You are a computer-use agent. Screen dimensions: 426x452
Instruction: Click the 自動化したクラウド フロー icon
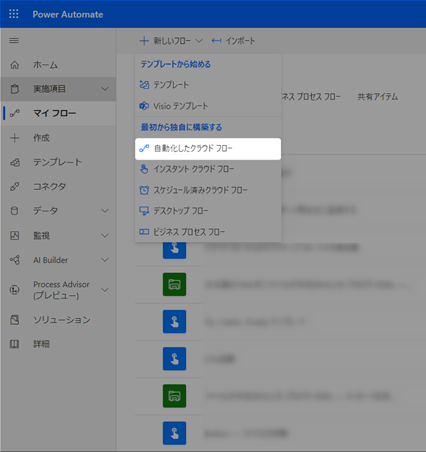pyautogui.click(x=144, y=148)
